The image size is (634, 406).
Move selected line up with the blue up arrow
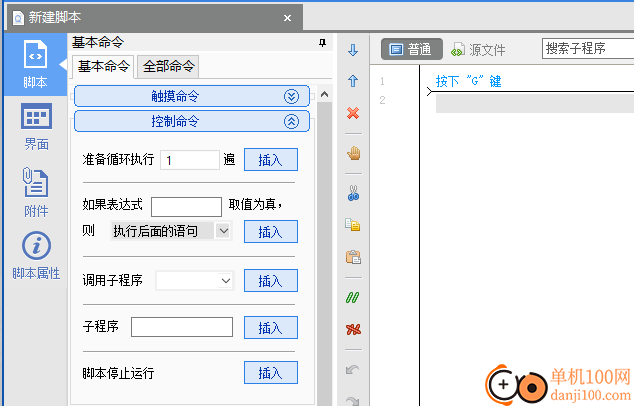click(x=353, y=81)
